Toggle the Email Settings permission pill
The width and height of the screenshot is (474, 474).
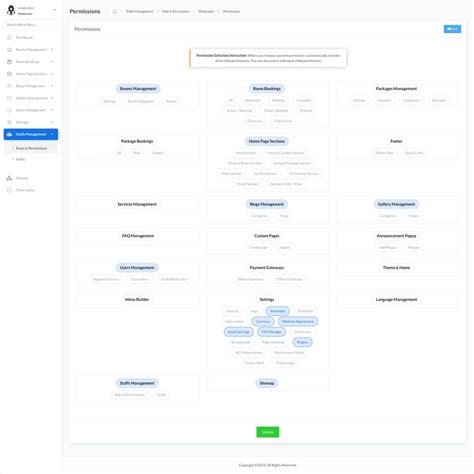[x=239, y=332]
